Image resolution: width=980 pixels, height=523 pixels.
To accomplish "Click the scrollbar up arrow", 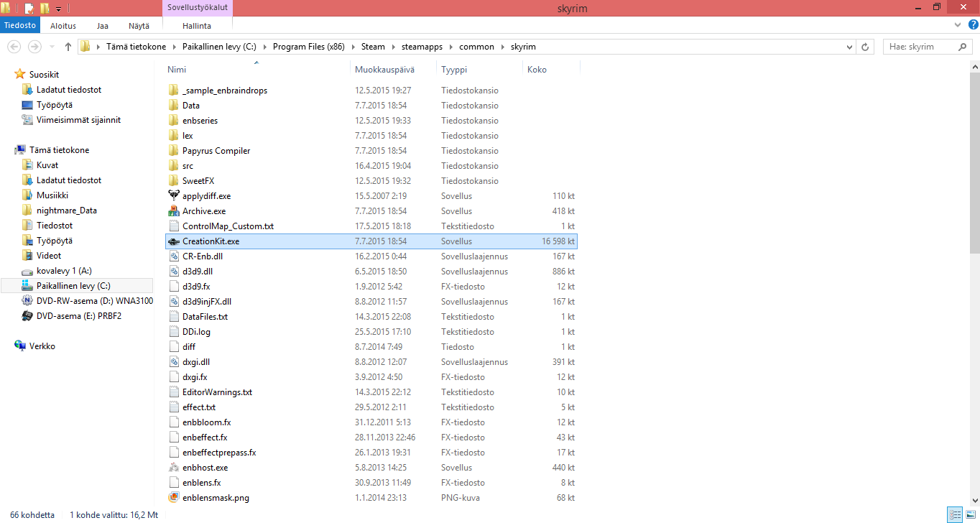I will (974, 67).
